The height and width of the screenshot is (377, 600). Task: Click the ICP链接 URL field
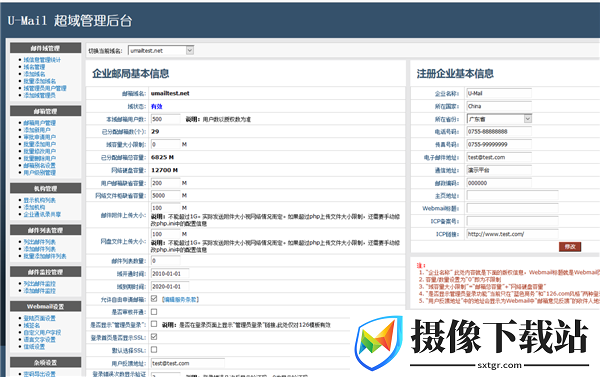pos(512,234)
